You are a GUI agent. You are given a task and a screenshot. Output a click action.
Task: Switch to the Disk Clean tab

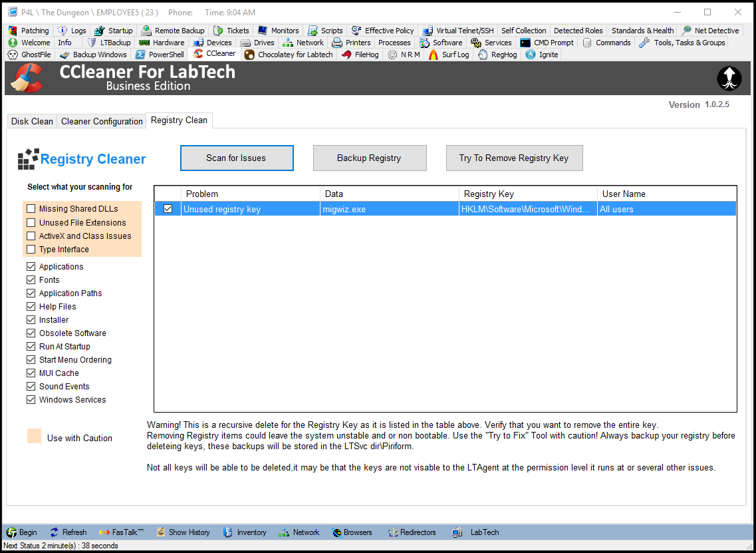point(32,121)
